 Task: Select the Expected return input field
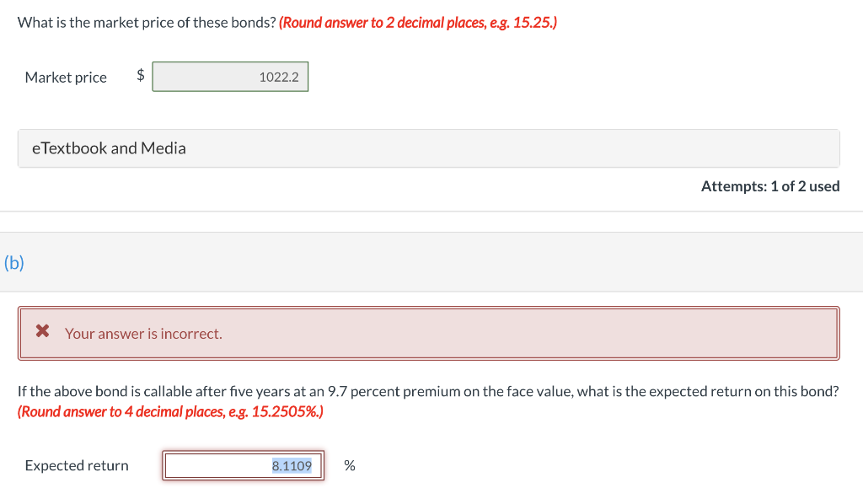click(x=243, y=464)
